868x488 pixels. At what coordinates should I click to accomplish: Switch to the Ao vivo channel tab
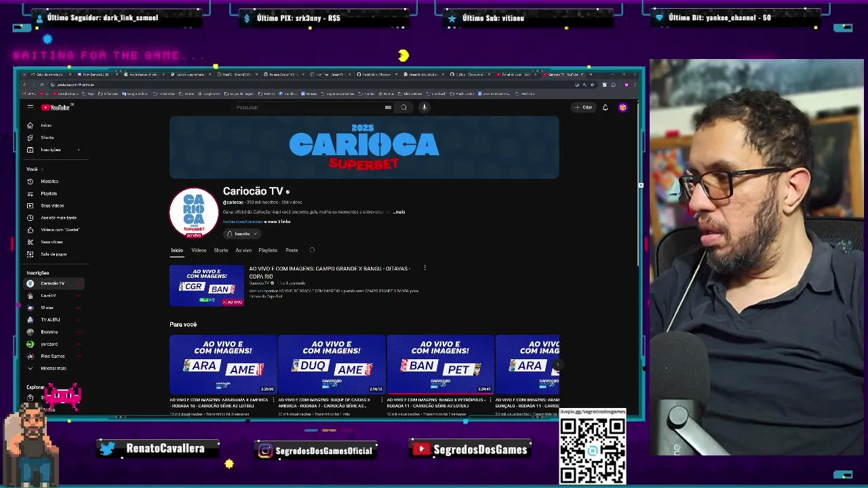(x=243, y=250)
